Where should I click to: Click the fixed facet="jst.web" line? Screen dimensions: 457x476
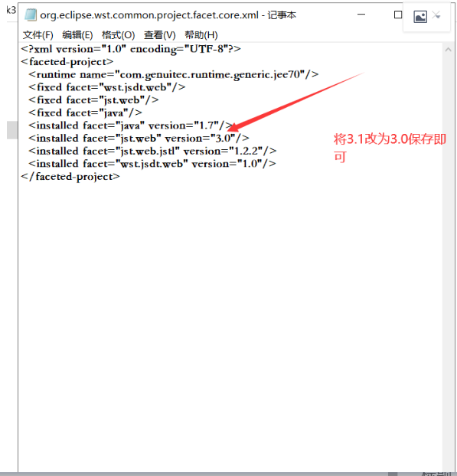click(93, 100)
